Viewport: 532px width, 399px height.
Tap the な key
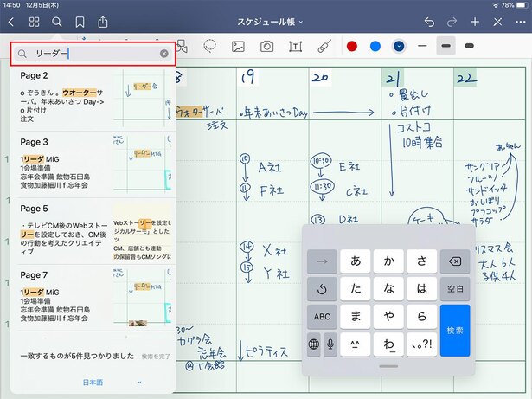point(388,288)
